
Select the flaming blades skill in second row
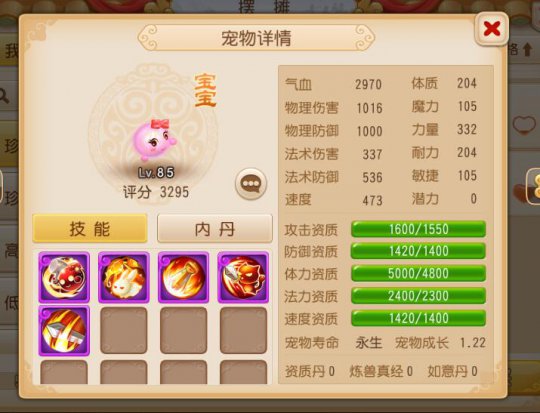pyautogui.click(x=64, y=331)
